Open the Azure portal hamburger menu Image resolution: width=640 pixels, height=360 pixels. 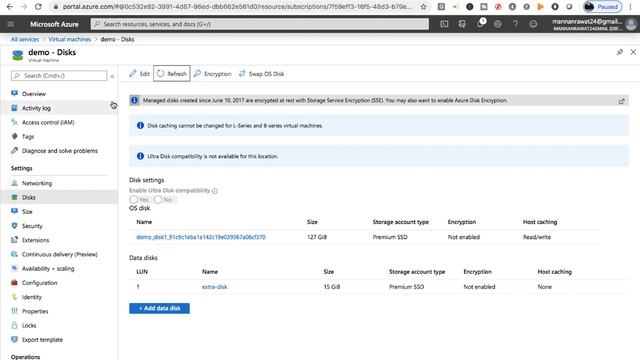coord(11,24)
